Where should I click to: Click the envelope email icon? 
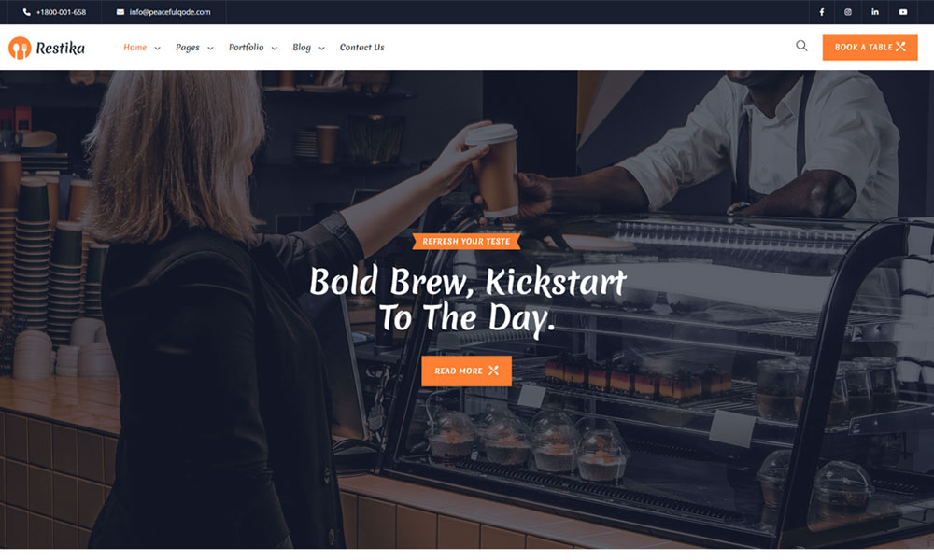point(120,12)
